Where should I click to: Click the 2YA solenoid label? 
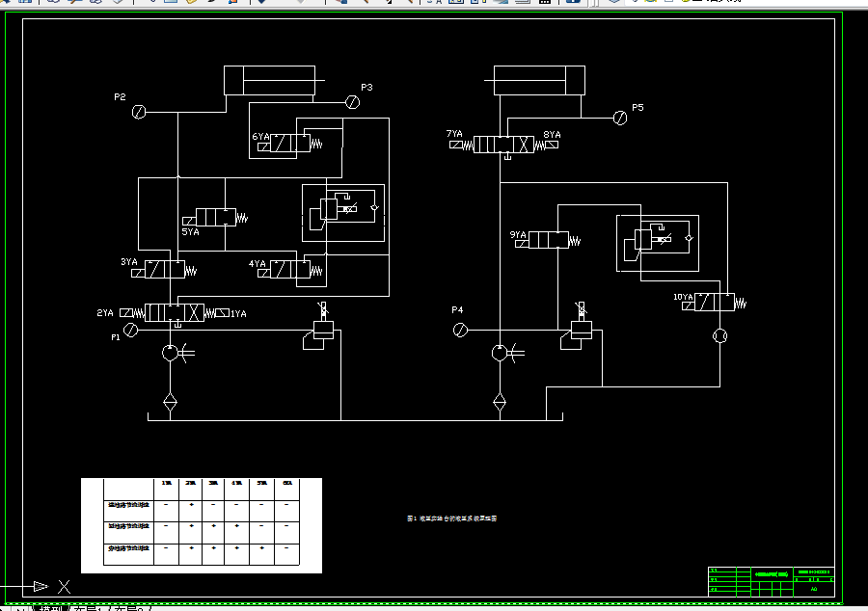point(105,313)
